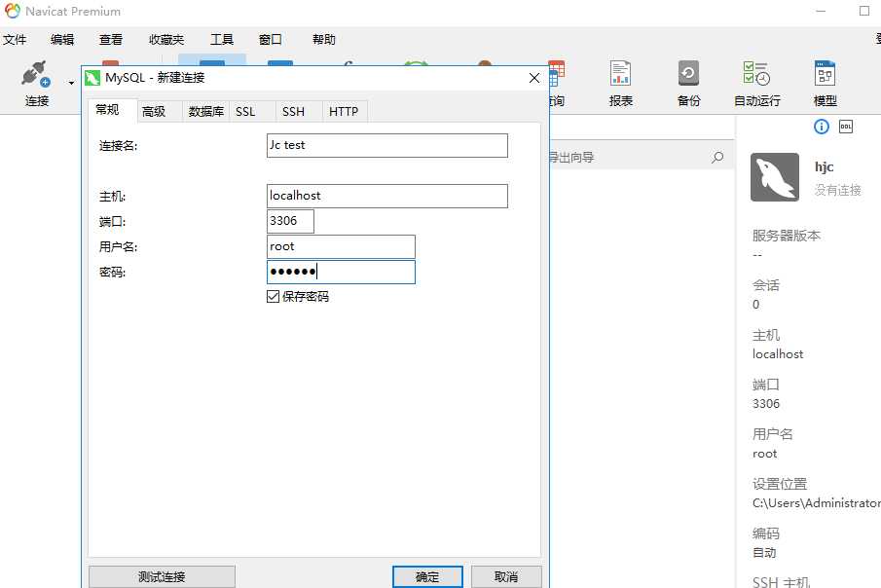The height and width of the screenshot is (588, 881).
Task: Click the host field containing localhost
Action: pos(387,197)
